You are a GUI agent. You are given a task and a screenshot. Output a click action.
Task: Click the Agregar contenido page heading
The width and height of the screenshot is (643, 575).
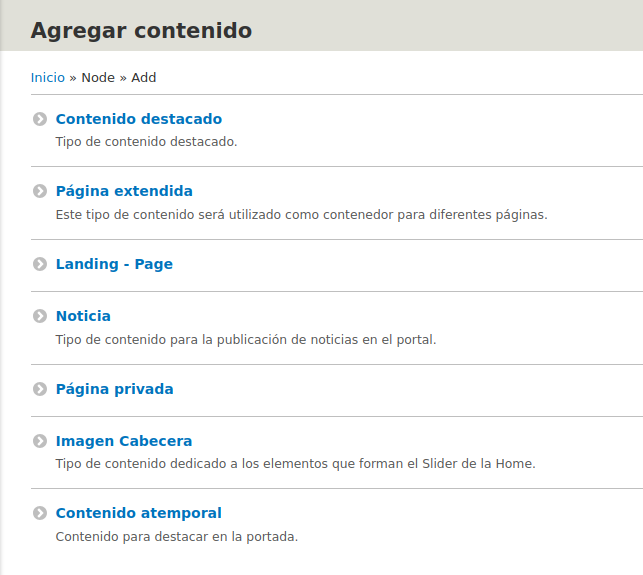pos(141,30)
